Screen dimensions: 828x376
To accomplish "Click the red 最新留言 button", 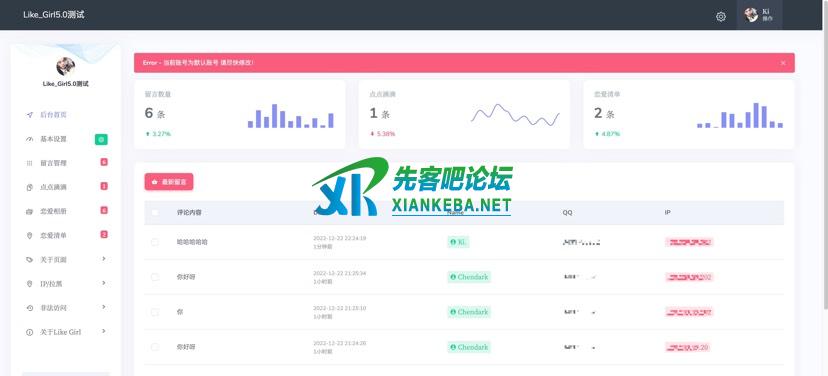I will (169, 182).
